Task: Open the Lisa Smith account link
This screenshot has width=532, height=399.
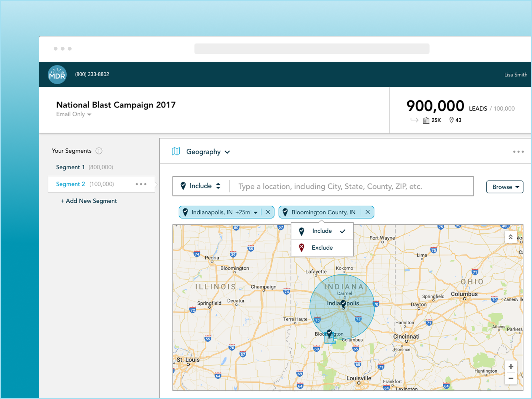Action: tap(515, 74)
